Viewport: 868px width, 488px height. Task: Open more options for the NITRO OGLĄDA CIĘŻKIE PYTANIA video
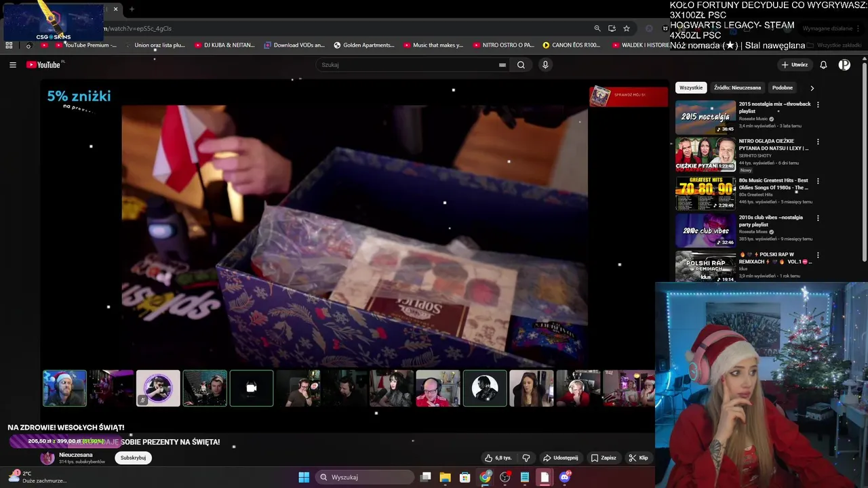[x=818, y=142]
